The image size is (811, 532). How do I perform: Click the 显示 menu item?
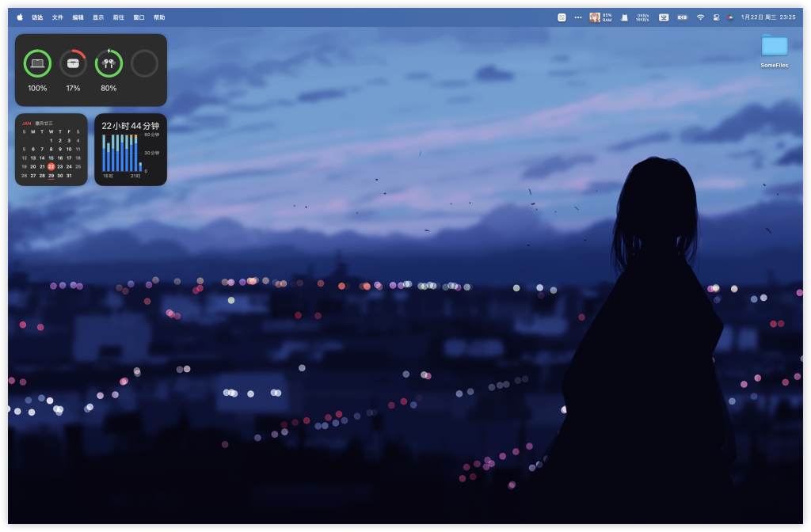tap(98, 17)
